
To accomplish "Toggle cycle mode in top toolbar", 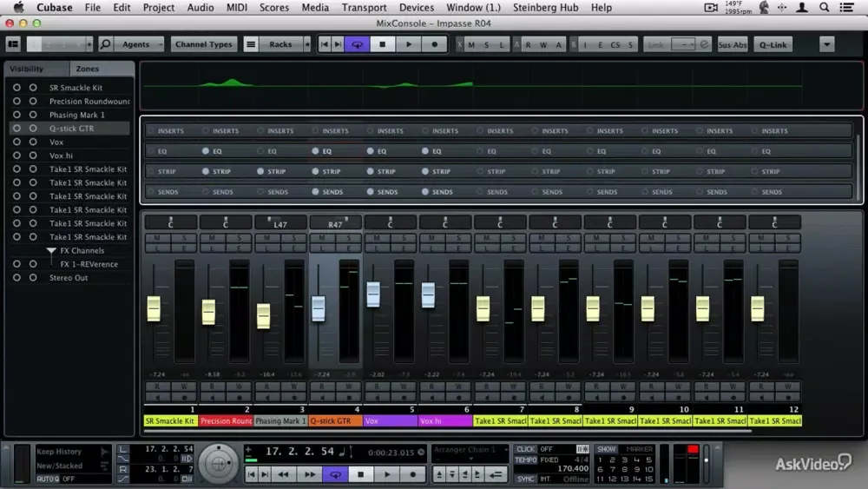I will point(357,44).
